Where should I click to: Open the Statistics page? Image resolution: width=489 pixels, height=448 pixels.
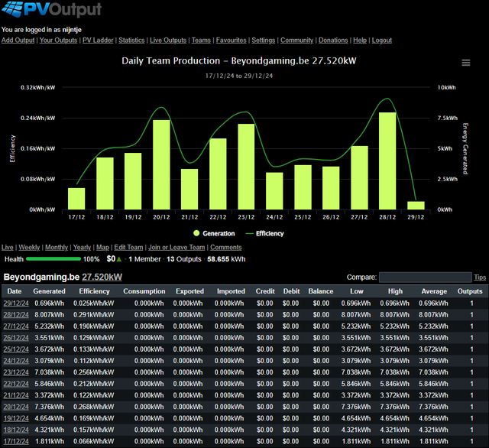131,41
